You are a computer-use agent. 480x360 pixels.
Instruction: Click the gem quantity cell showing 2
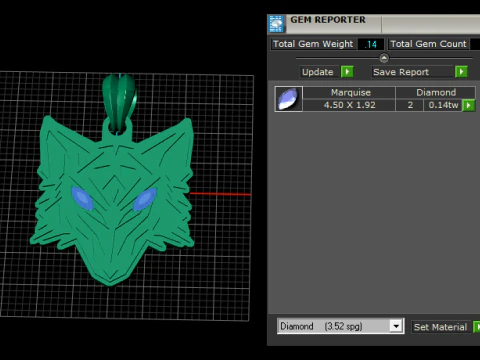410,105
